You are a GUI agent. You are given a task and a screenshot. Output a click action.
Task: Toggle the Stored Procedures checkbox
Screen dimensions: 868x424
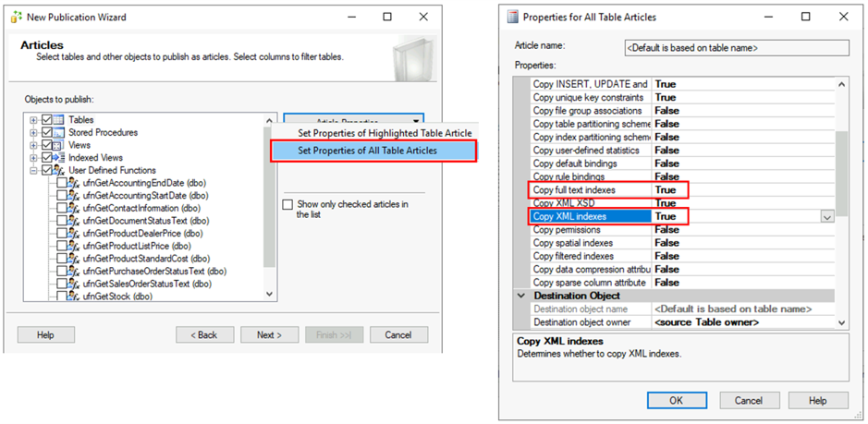(46, 132)
